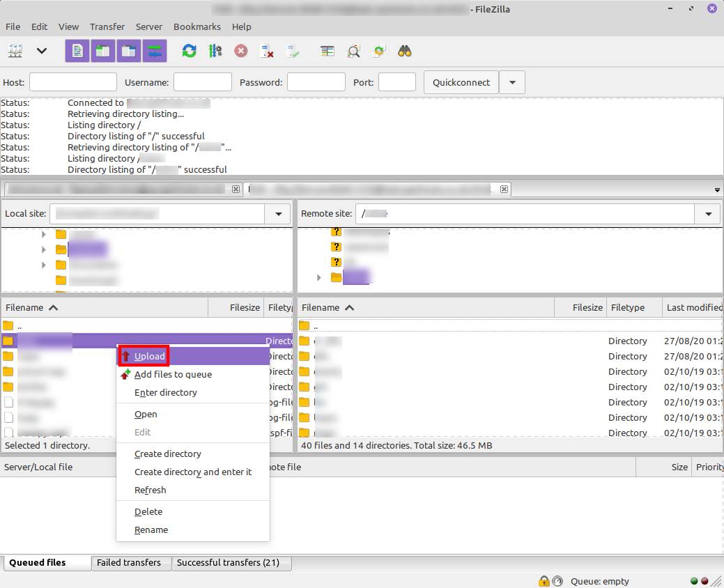Open the Bookmarks menu
The image size is (724, 588).
tap(197, 26)
